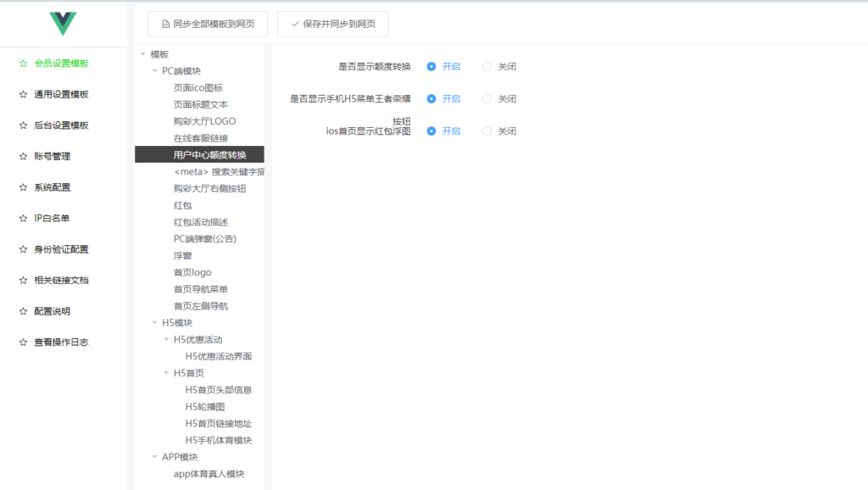Click star icon beside 会员设置模板
The width and height of the screenshot is (868, 490).
23,64
